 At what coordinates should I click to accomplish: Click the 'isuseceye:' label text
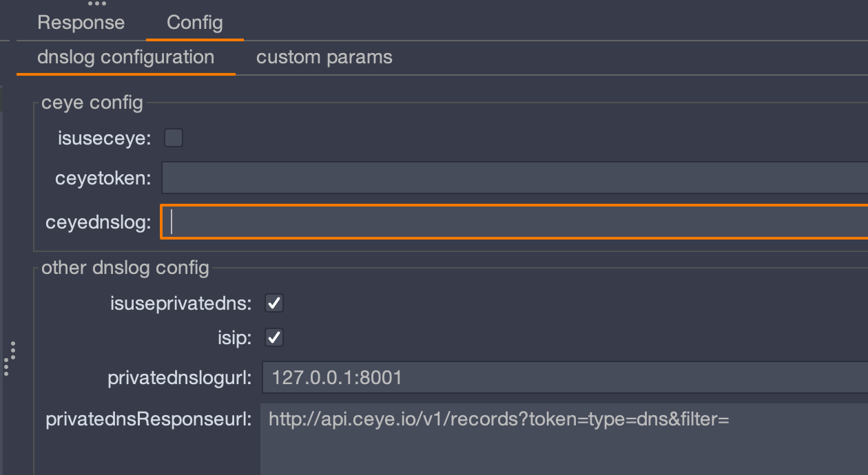pos(105,138)
